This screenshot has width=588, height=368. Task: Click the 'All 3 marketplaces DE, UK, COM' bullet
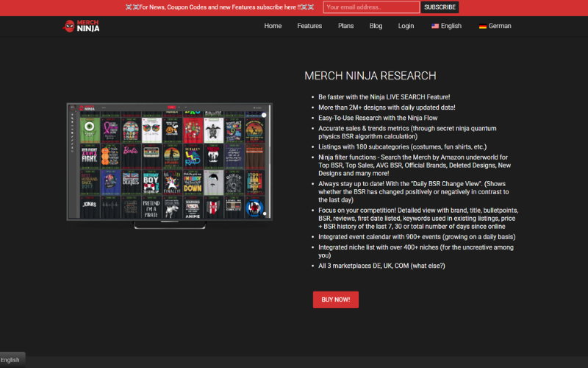[x=381, y=266]
